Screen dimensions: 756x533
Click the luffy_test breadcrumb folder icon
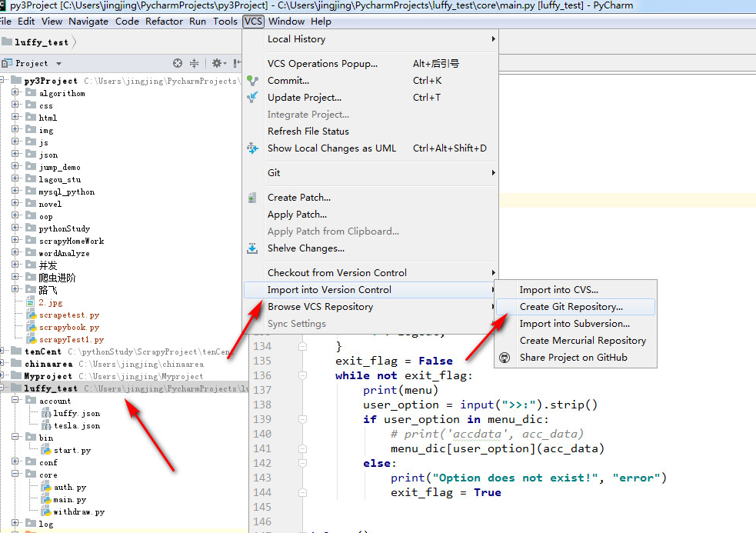coord(6,42)
